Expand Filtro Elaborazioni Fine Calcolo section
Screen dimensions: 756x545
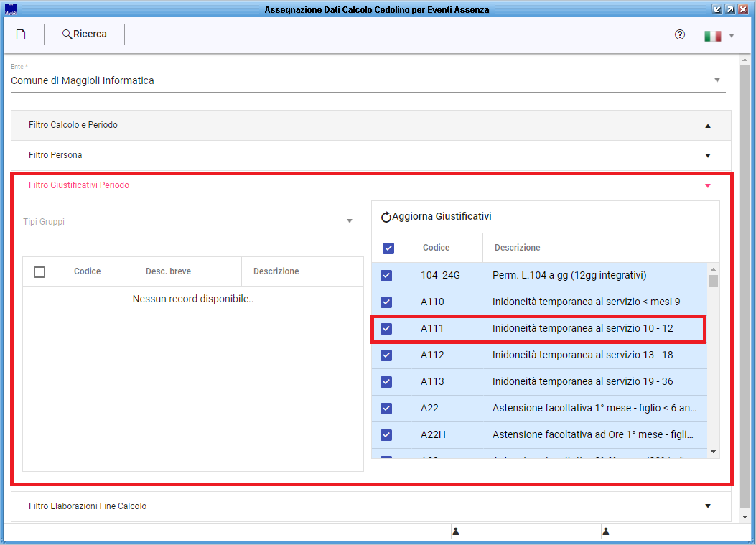pyautogui.click(x=707, y=506)
